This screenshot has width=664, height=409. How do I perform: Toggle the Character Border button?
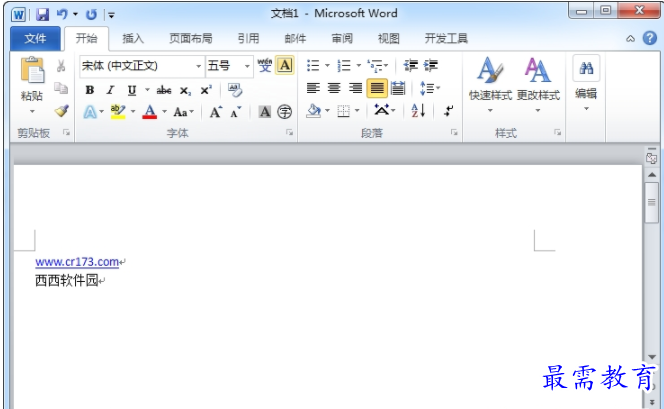pyautogui.click(x=285, y=66)
